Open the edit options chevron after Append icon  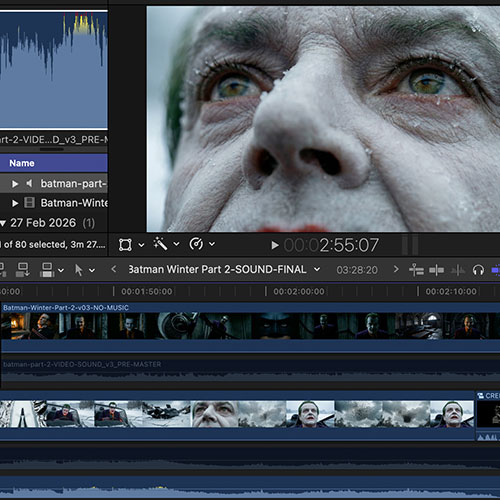[x=61, y=270]
